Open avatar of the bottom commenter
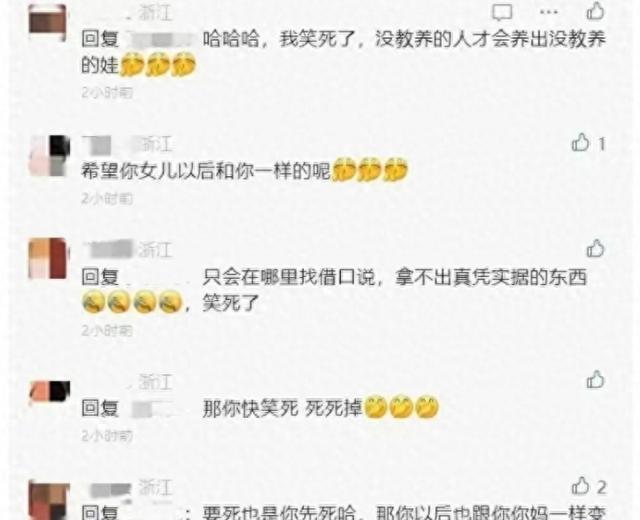 [49, 500]
